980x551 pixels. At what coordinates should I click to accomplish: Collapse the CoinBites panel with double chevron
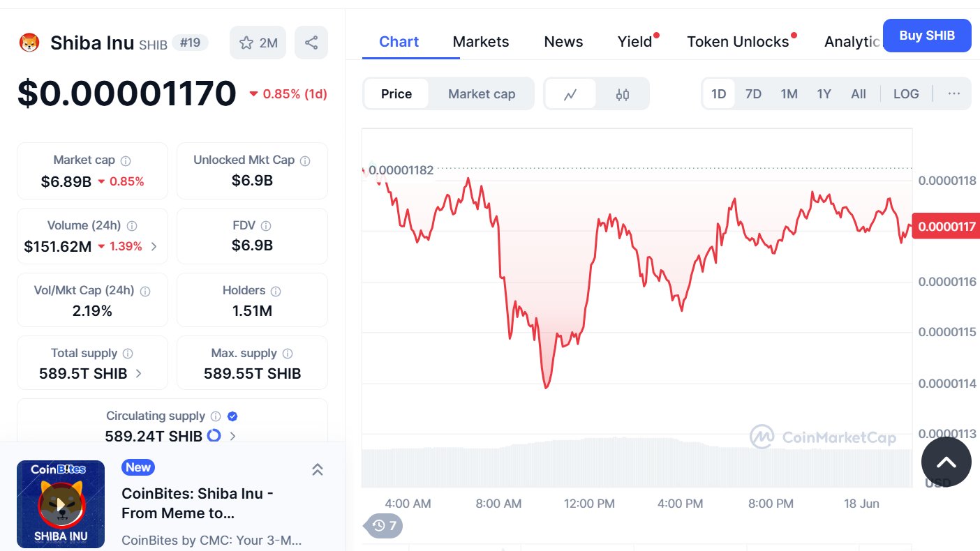(317, 469)
